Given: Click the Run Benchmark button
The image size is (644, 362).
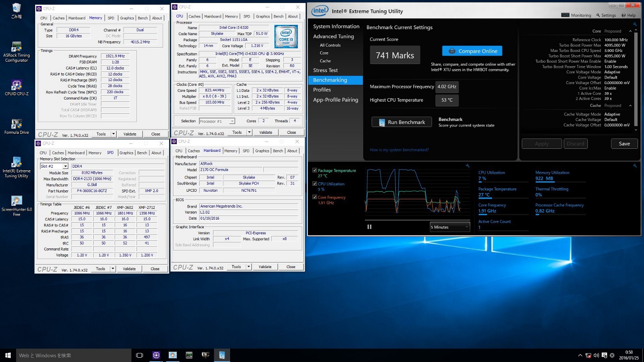Looking at the screenshot, I should pos(401,122).
